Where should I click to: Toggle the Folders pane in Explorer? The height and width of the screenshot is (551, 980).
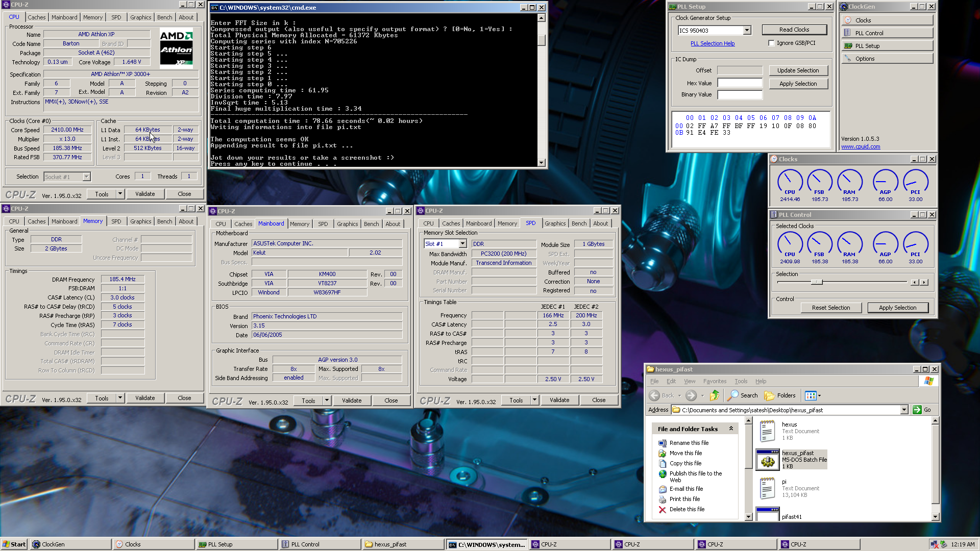click(x=780, y=395)
